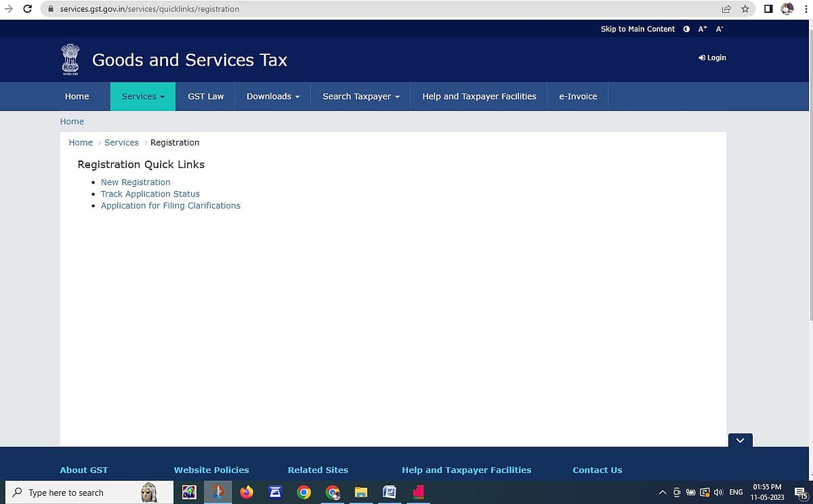Screen dimensions: 813x504
Task: Expand footer with the chevron button
Action: coord(740,440)
